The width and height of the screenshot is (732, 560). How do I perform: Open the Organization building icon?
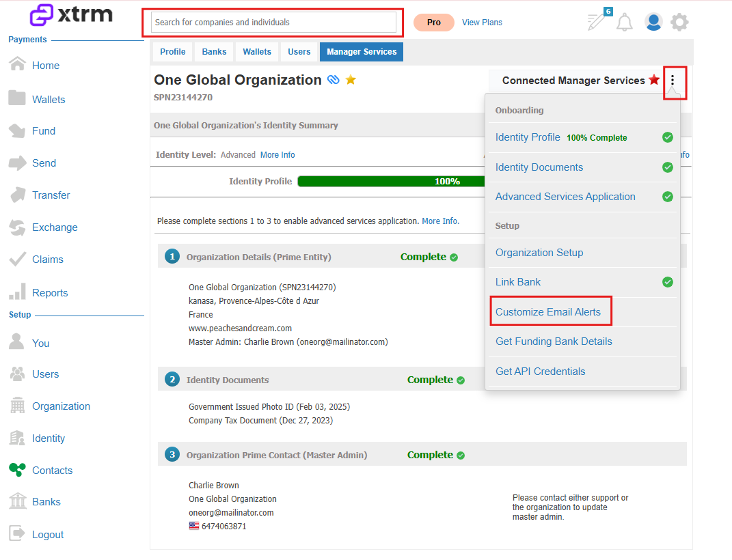(x=17, y=405)
